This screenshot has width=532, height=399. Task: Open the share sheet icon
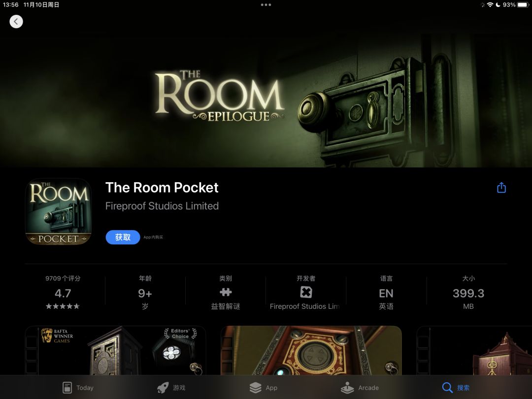[x=501, y=187]
